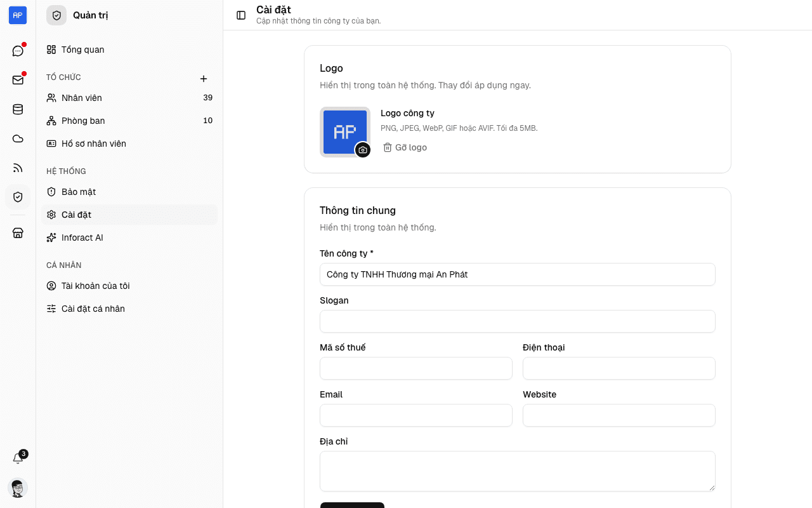This screenshot has height=508, width=812.
Task: Open the Tổng quan menu item
Action: (x=129, y=50)
